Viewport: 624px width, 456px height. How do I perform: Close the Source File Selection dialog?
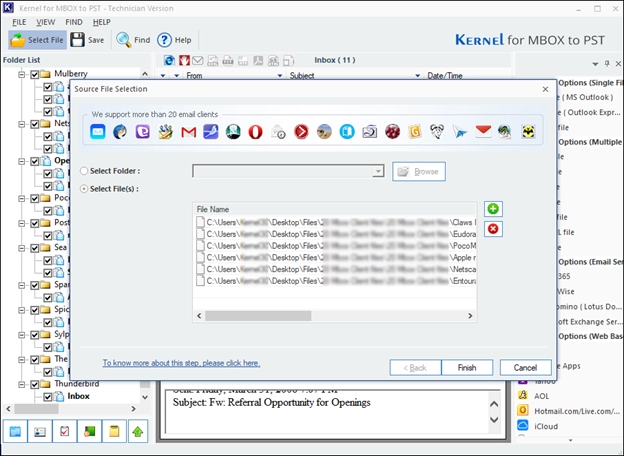tap(545, 89)
